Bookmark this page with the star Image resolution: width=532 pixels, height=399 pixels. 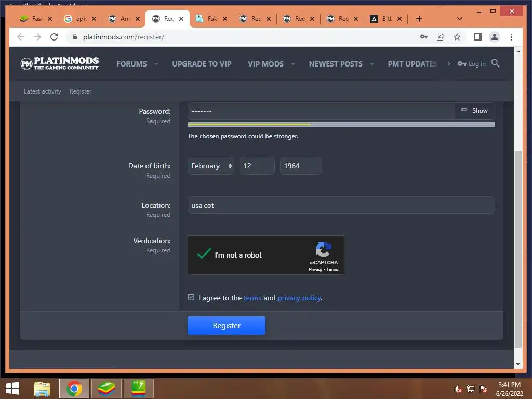pos(457,37)
